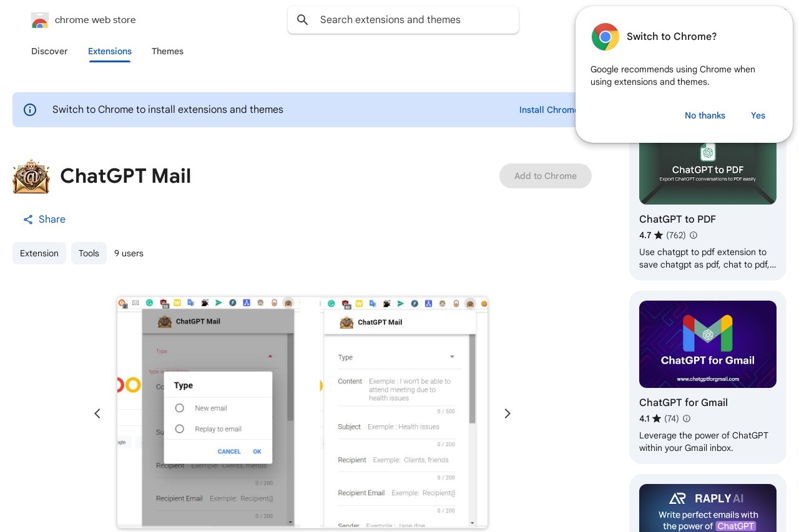
Task: Click the Share icon
Action: [28, 220]
